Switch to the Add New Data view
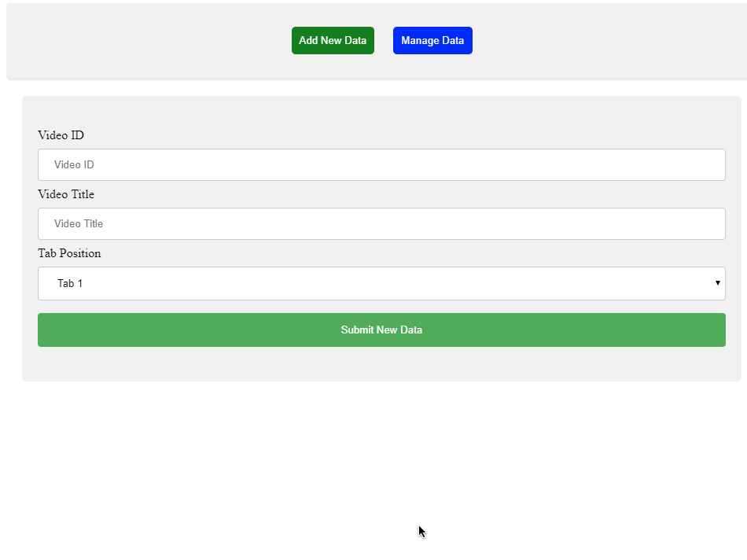The image size is (747, 560). point(333,41)
